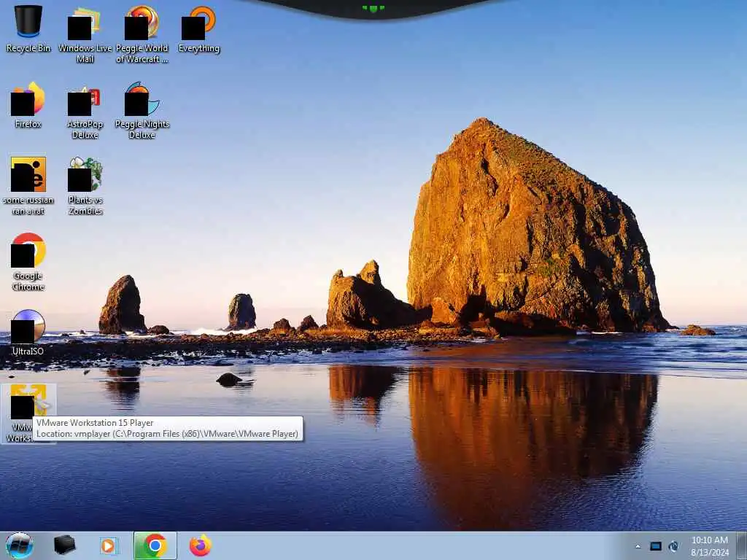Open the UltraISO desktop icon
This screenshot has height=560, width=747.
click(28, 332)
